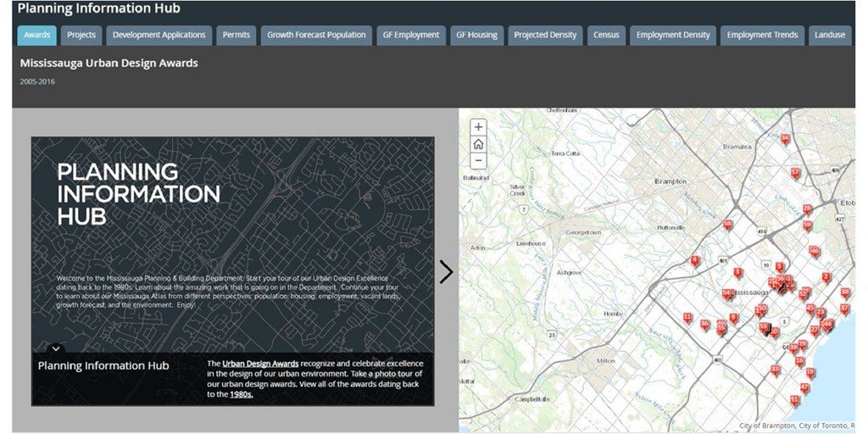The image size is (868, 434).
Task: Select map marker 47
Action: point(804,388)
